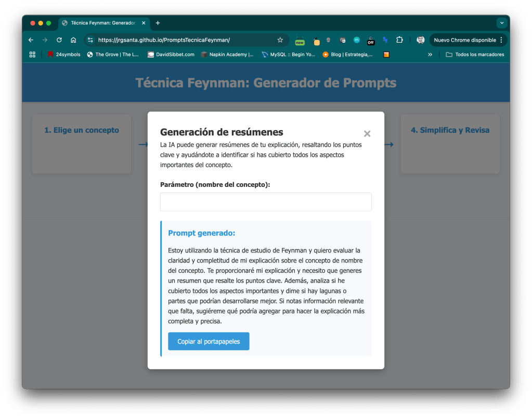Click the 'Copiar al portapapeles' button
532x418 pixels.
[x=209, y=341]
